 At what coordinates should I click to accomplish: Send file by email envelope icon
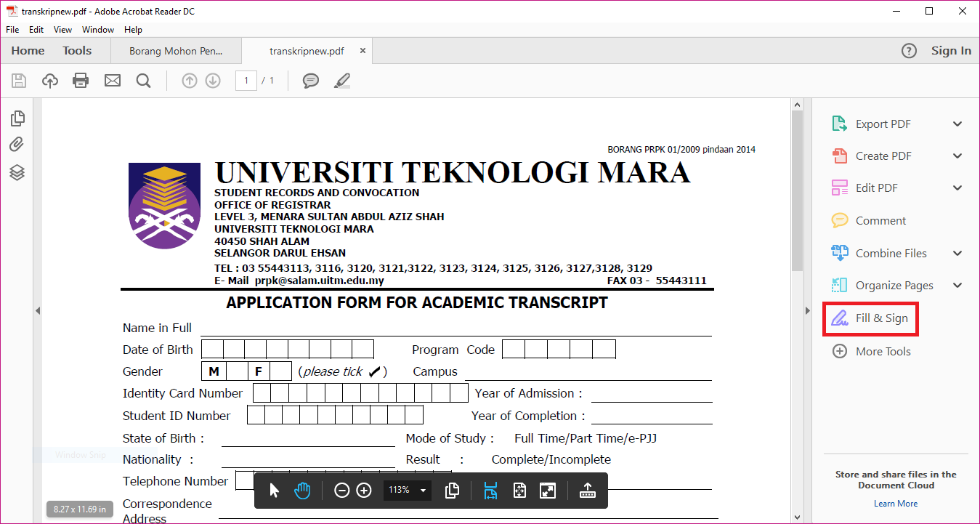(113, 81)
